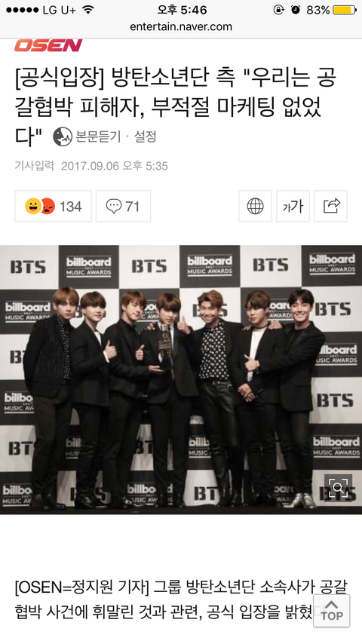This screenshot has width=362, height=644.
Task: Tap the battery indicator in status bar
Action: (344, 10)
